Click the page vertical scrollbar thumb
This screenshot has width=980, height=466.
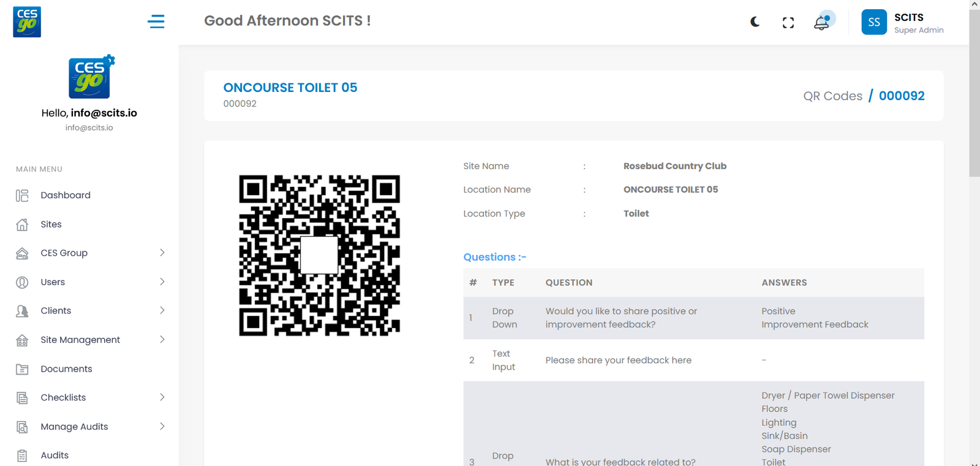(974, 92)
